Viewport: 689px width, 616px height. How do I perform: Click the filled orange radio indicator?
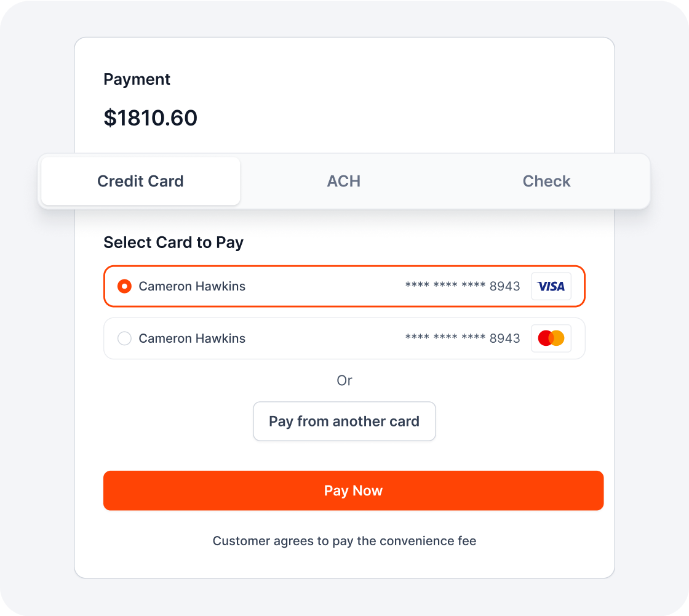tap(124, 286)
